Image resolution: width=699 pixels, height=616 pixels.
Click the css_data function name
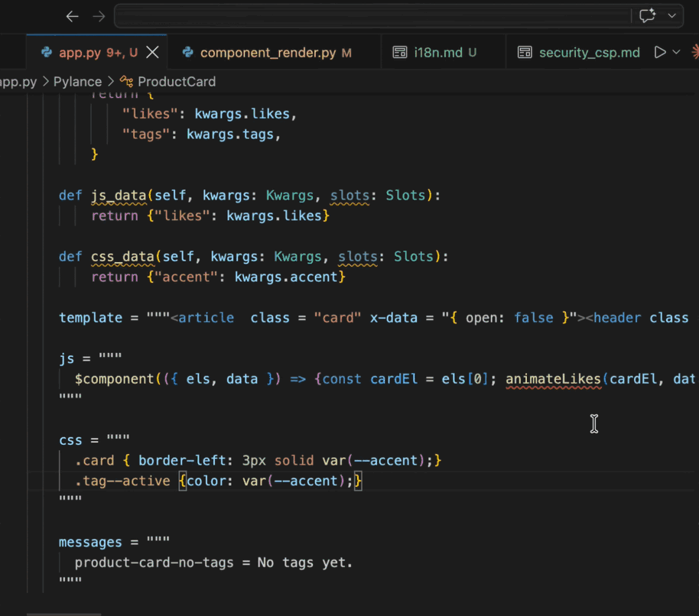122,257
